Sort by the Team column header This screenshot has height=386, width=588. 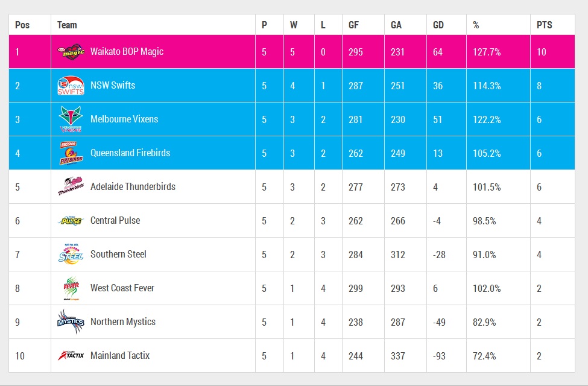click(67, 25)
